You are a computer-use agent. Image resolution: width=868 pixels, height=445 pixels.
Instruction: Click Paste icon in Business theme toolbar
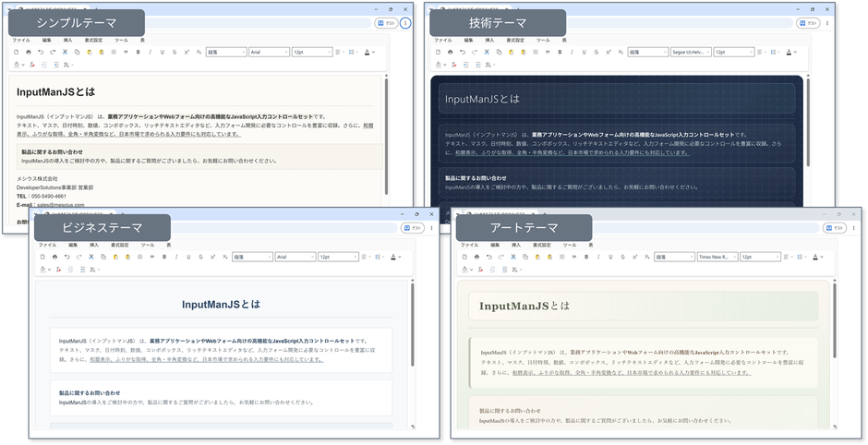point(115,257)
